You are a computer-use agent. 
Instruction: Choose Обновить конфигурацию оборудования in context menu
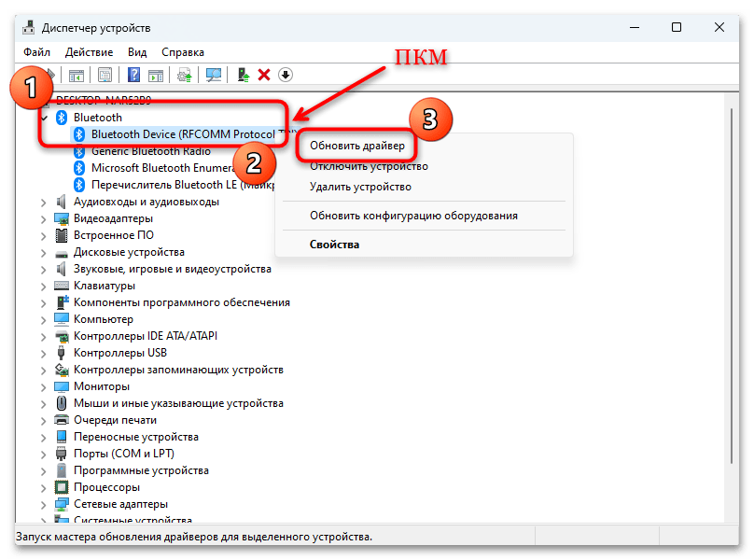pos(413,216)
